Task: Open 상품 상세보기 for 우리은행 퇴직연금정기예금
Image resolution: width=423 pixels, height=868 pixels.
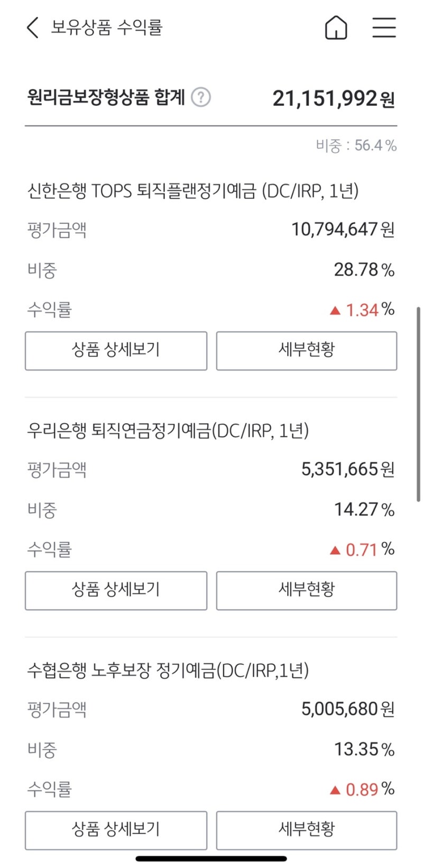Action: tap(116, 590)
